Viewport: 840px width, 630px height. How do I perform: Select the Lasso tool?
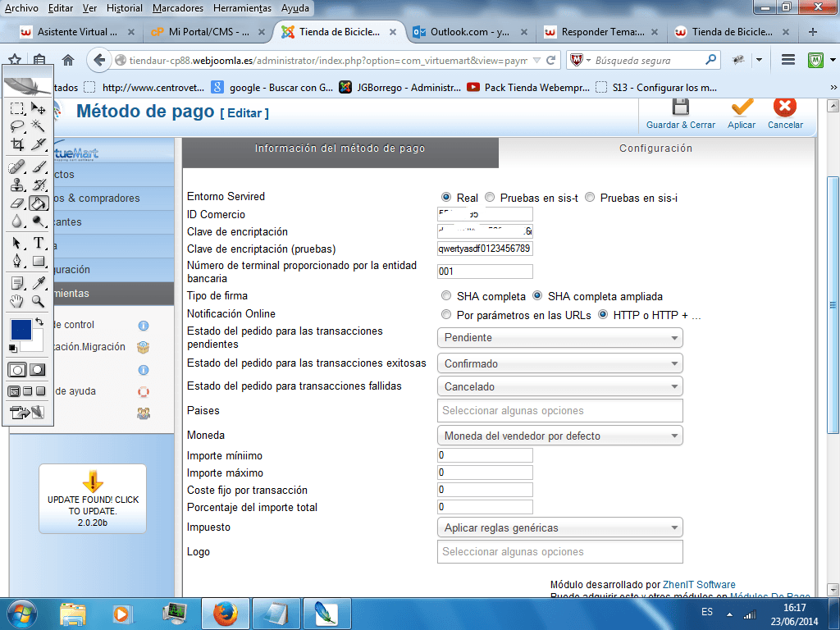coord(17,126)
